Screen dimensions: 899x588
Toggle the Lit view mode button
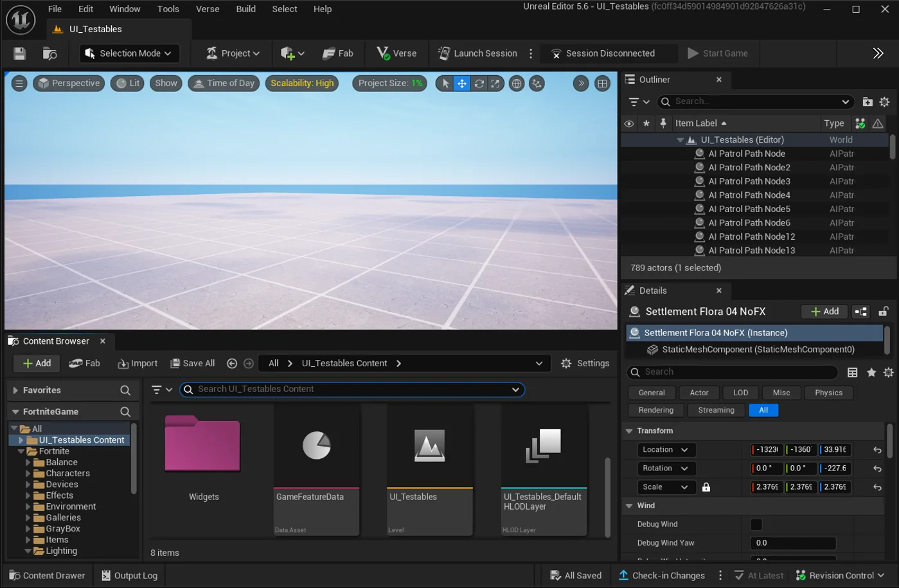(x=127, y=84)
